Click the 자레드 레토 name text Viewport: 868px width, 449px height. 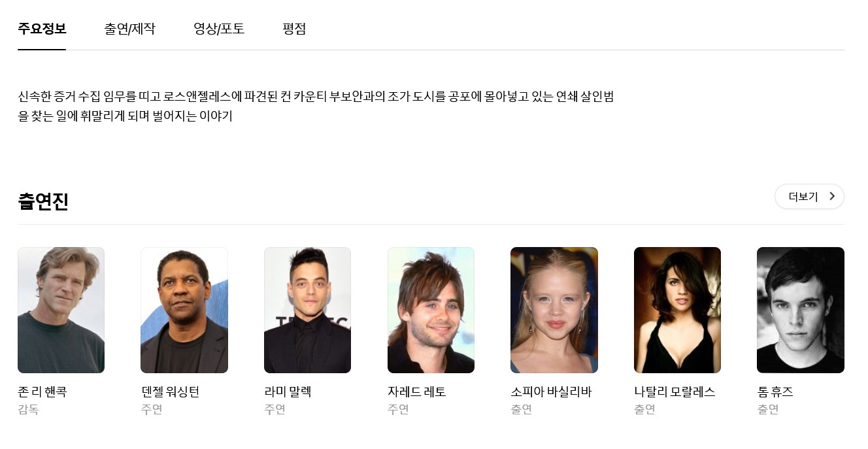pos(416,391)
